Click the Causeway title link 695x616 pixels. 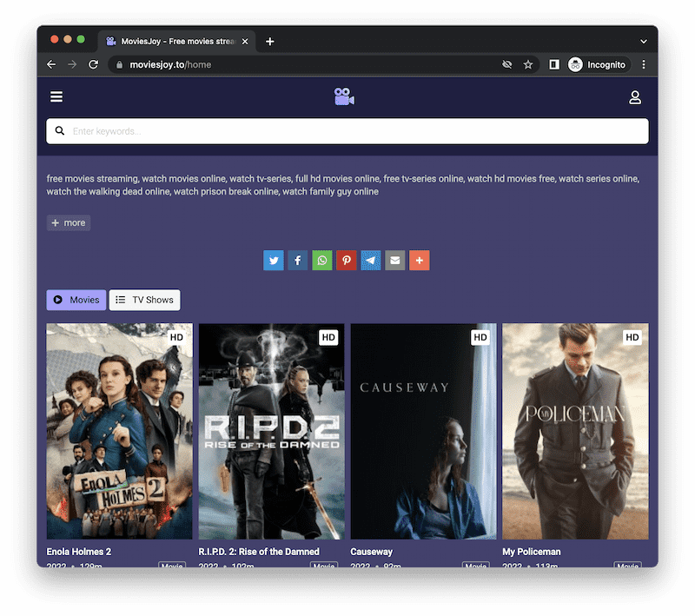coord(372,552)
